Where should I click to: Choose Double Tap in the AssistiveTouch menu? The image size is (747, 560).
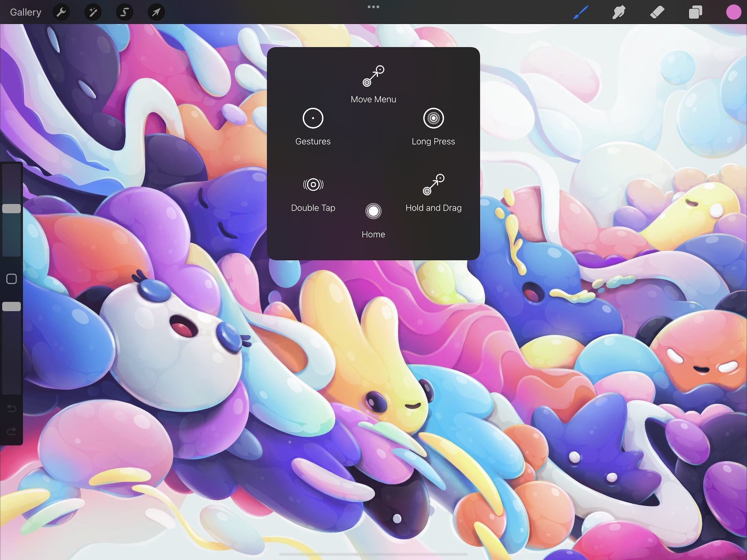point(313,195)
